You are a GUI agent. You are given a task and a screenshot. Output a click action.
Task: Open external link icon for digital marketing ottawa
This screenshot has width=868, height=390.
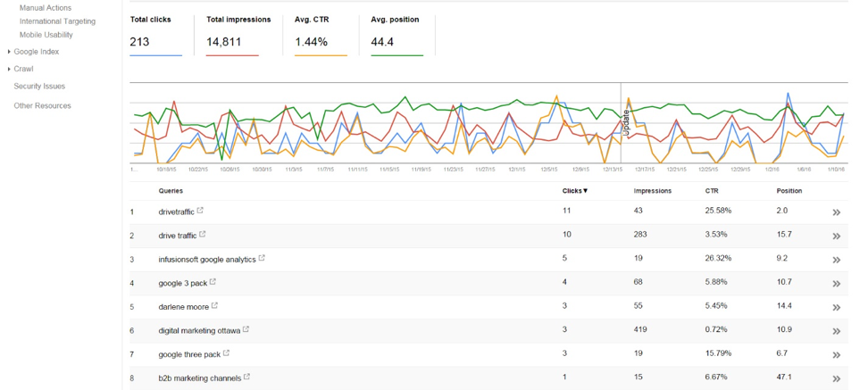click(246, 329)
